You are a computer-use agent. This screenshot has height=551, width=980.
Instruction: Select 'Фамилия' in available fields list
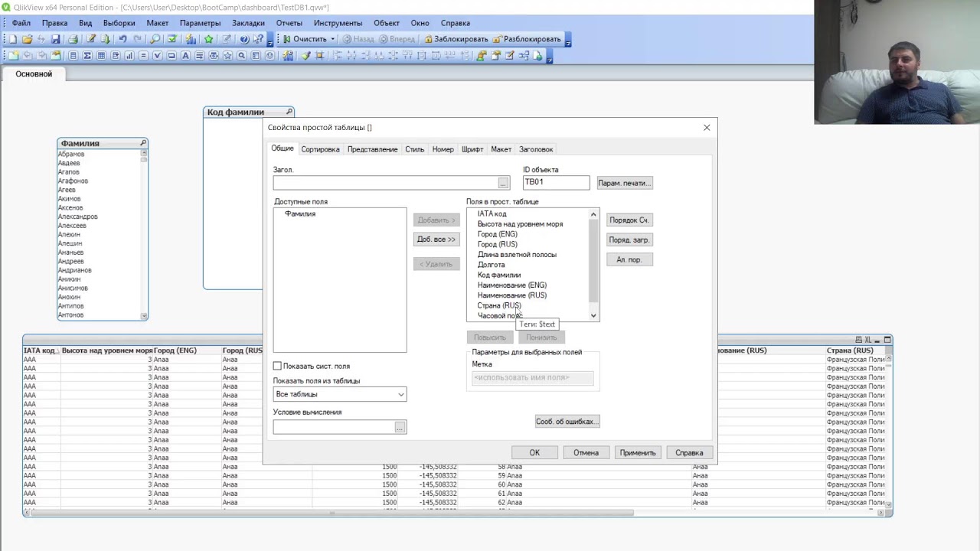pyautogui.click(x=300, y=214)
